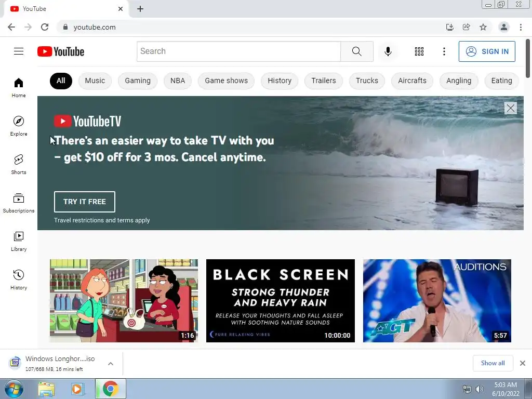532x399 pixels.
Task: Open the YouTube apps grid
Action: (419, 51)
